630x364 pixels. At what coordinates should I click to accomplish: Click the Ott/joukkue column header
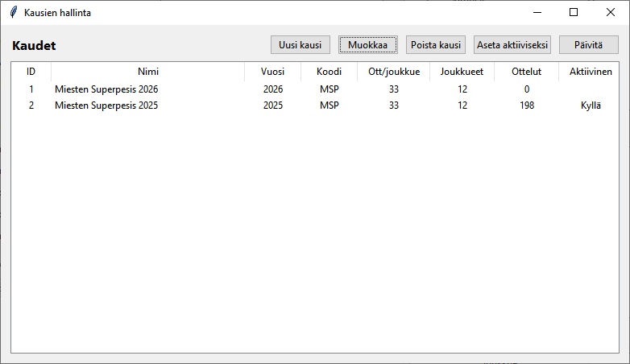click(x=393, y=72)
